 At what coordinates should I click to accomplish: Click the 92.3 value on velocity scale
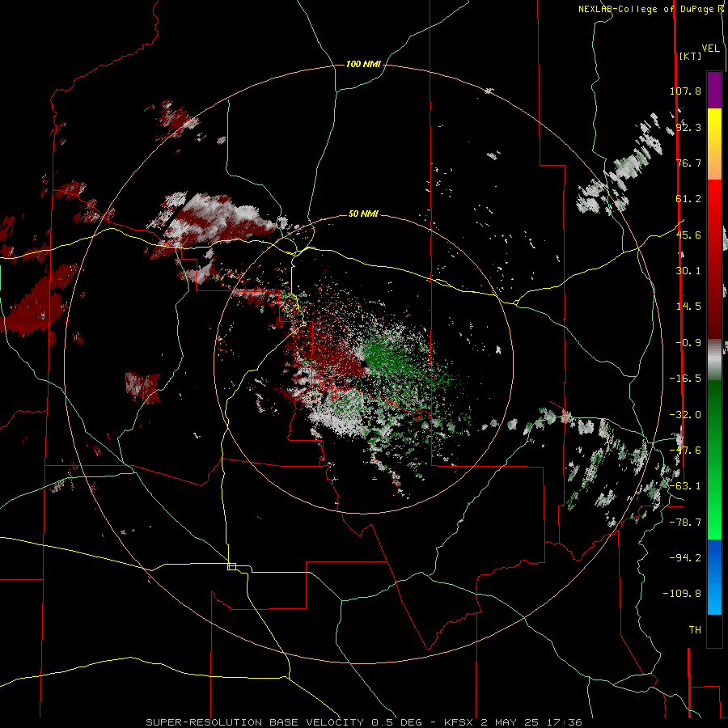point(688,127)
